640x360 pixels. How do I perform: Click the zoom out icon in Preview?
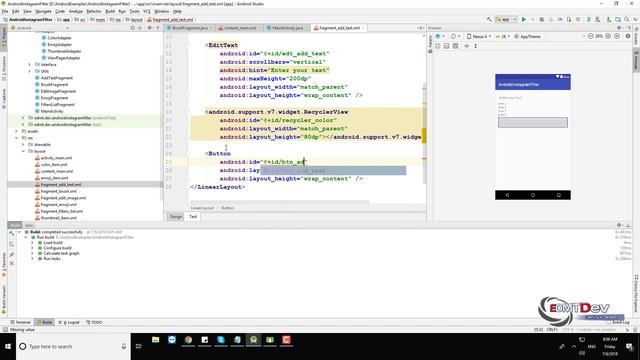pos(591,36)
